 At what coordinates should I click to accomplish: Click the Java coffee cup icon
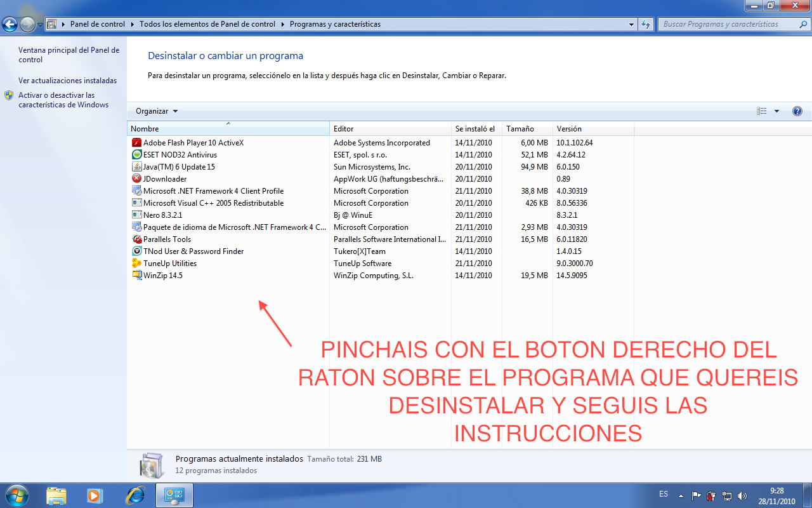pos(137,166)
